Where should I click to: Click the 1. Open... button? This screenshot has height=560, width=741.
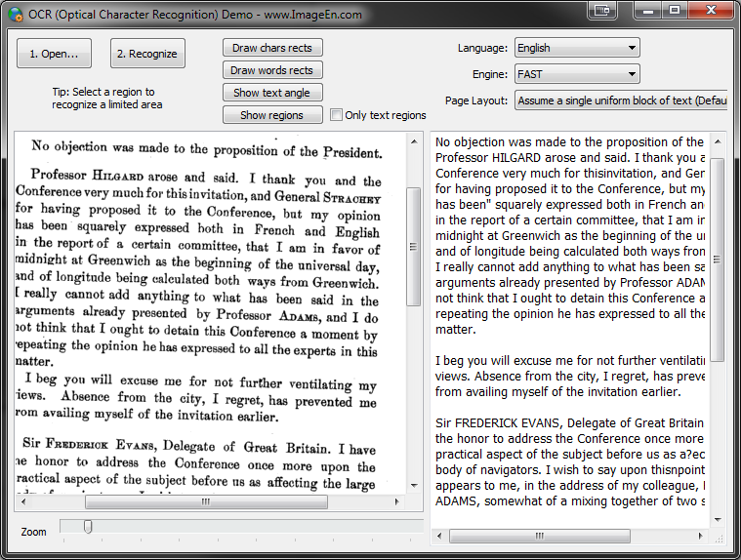[54, 54]
